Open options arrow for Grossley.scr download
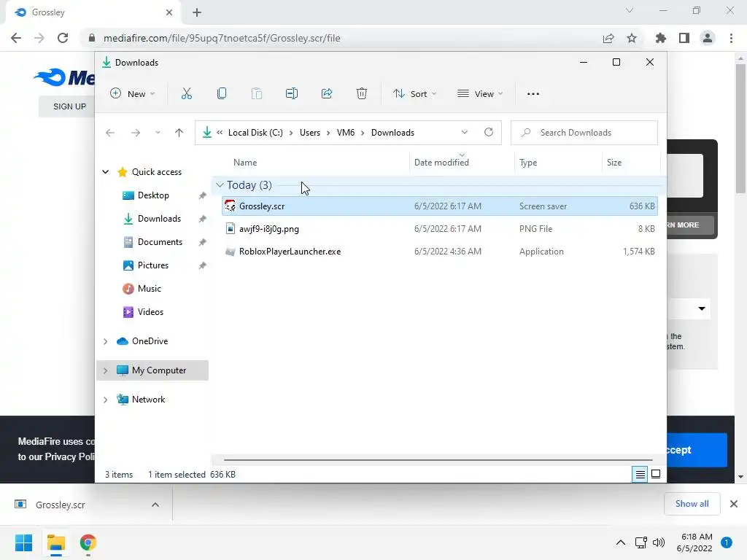This screenshot has height=560, width=747. click(155, 505)
